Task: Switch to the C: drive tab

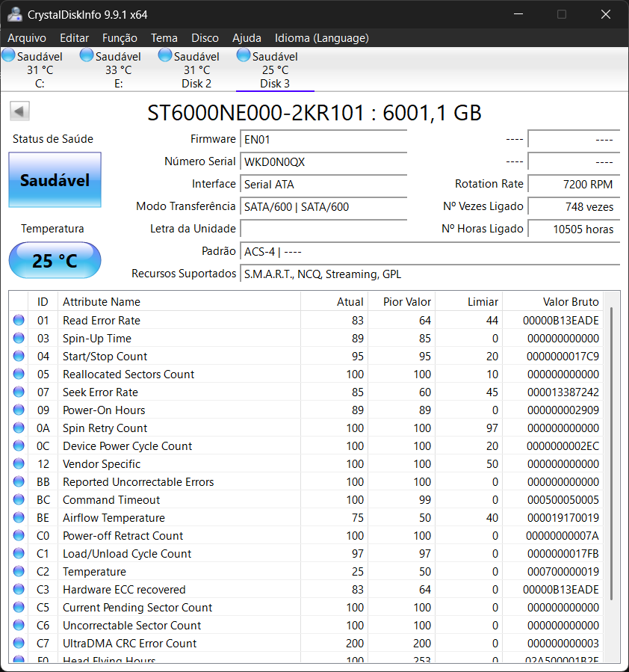Action: (40, 70)
